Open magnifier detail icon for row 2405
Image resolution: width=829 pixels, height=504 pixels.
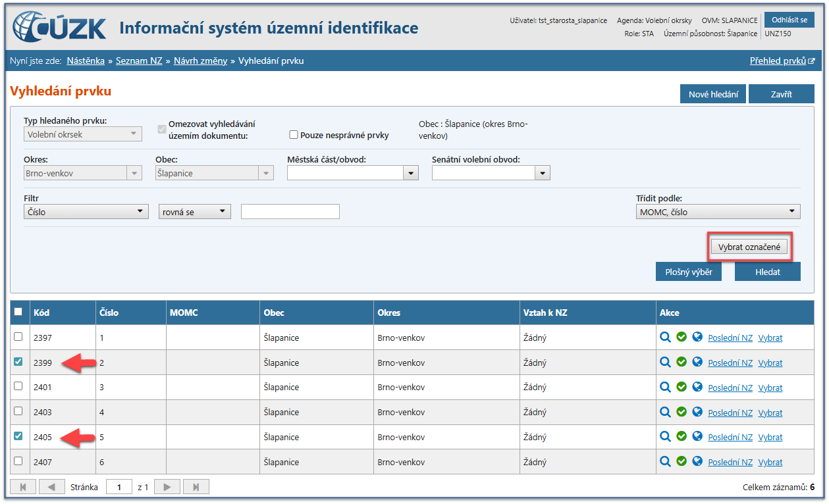coord(665,437)
